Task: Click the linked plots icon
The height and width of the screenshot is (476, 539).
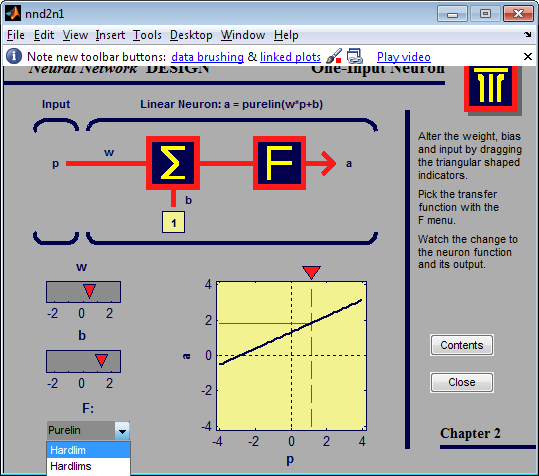Action: point(355,56)
